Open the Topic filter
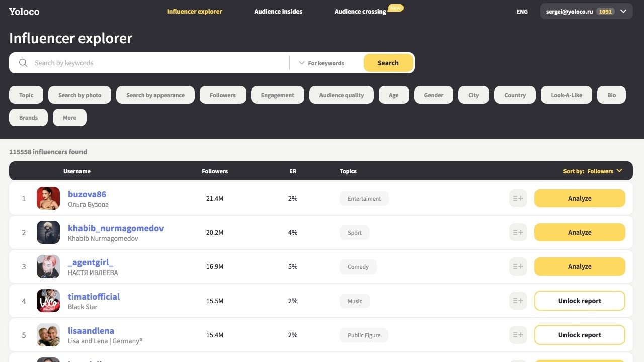The height and width of the screenshot is (362, 644). pos(26,95)
